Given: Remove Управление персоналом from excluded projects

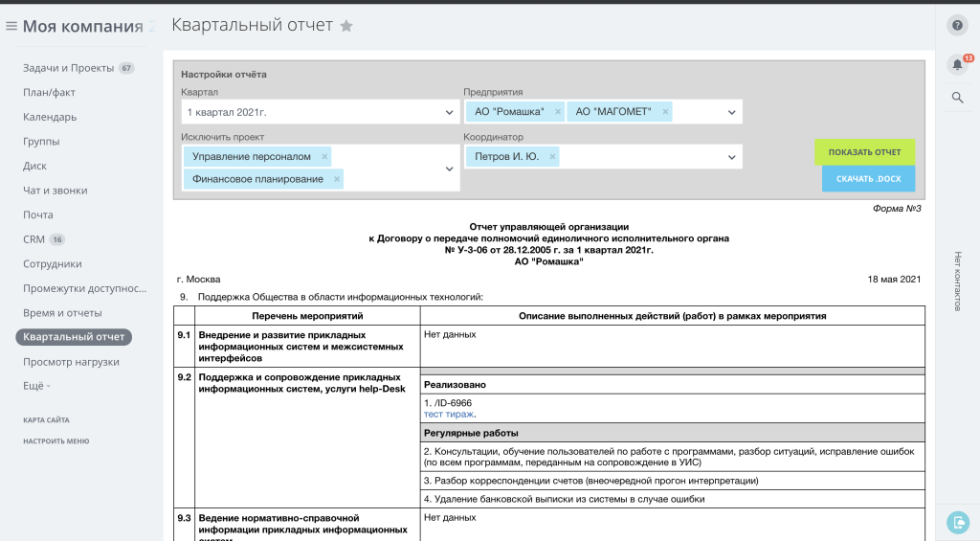Looking at the screenshot, I should point(324,157).
